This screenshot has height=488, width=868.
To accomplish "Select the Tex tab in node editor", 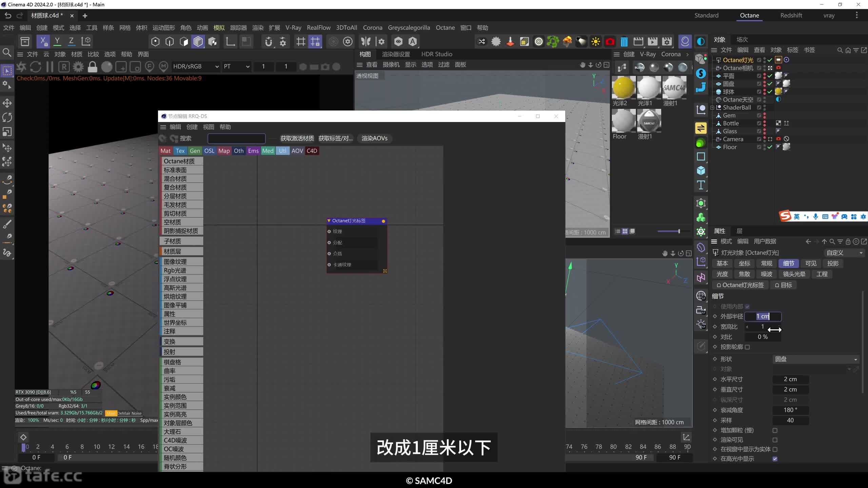I will tap(180, 151).
